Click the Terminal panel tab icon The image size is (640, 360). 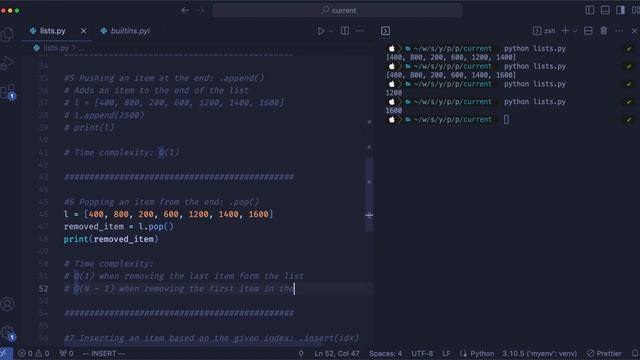click(385, 31)
